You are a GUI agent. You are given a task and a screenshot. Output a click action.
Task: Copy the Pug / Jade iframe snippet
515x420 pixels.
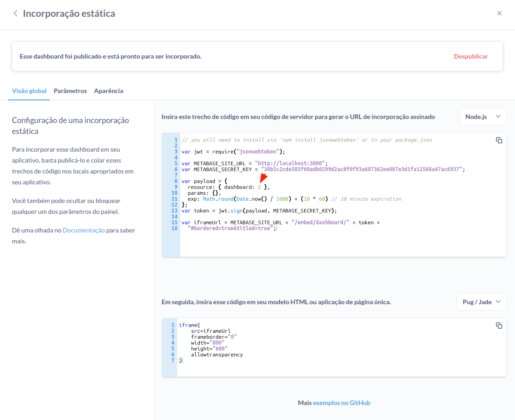coord(499,326)
